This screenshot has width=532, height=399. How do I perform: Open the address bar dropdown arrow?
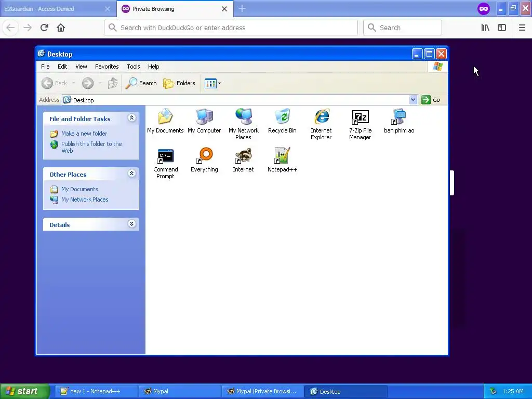413,100
